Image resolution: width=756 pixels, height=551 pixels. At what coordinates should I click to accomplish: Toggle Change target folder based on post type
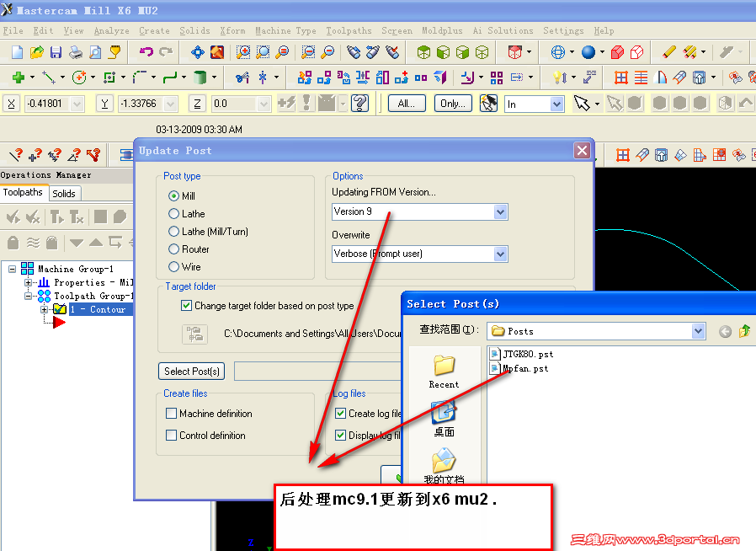point(186,306)
